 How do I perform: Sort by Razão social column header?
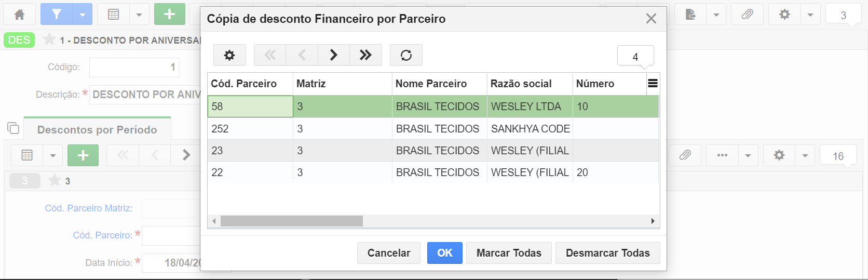[521, 84]
